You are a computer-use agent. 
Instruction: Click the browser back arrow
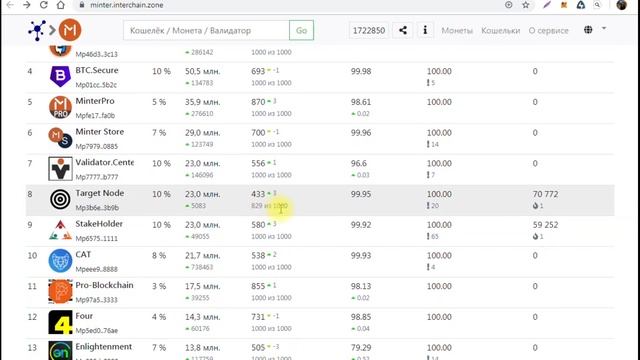(10, 5)
